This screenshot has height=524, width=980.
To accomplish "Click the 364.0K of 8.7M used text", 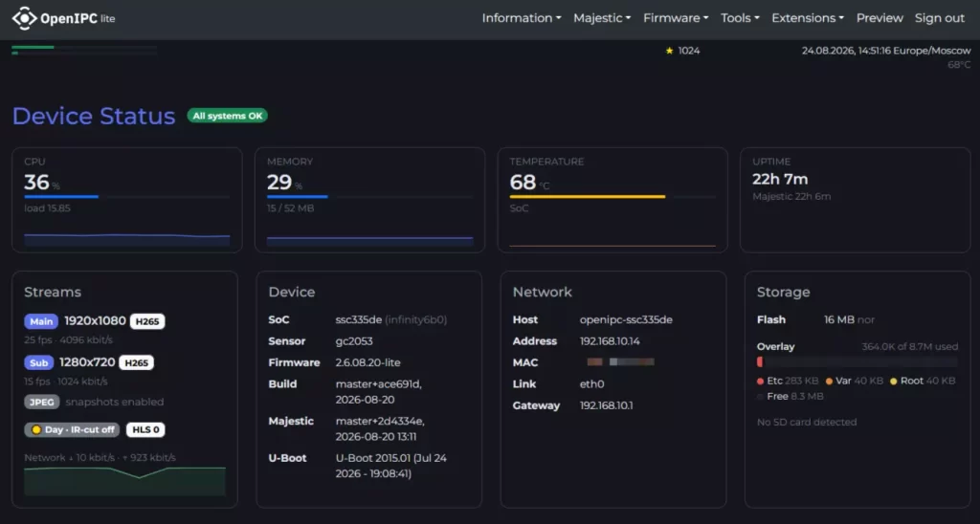I will pos(909,347).
